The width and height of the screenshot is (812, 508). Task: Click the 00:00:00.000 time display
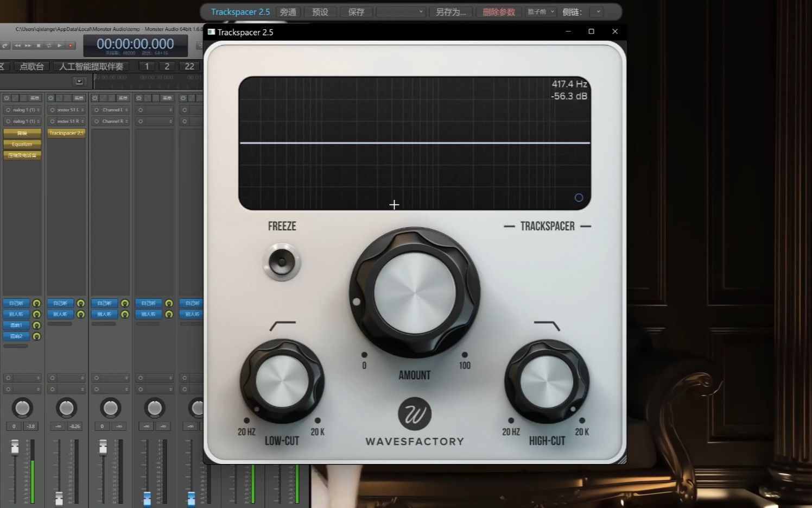[135, 44]
